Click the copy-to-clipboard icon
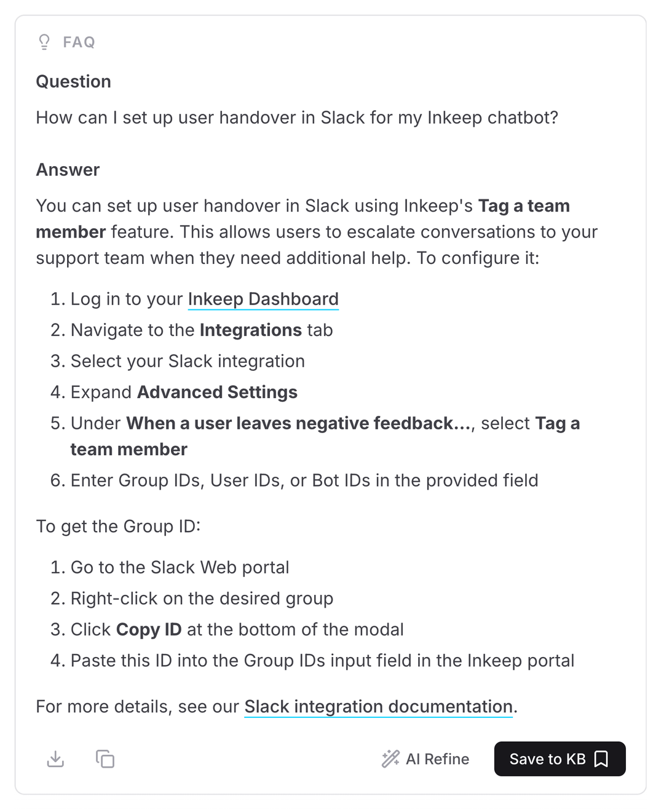The image size is (664, 812). [105, 759]
